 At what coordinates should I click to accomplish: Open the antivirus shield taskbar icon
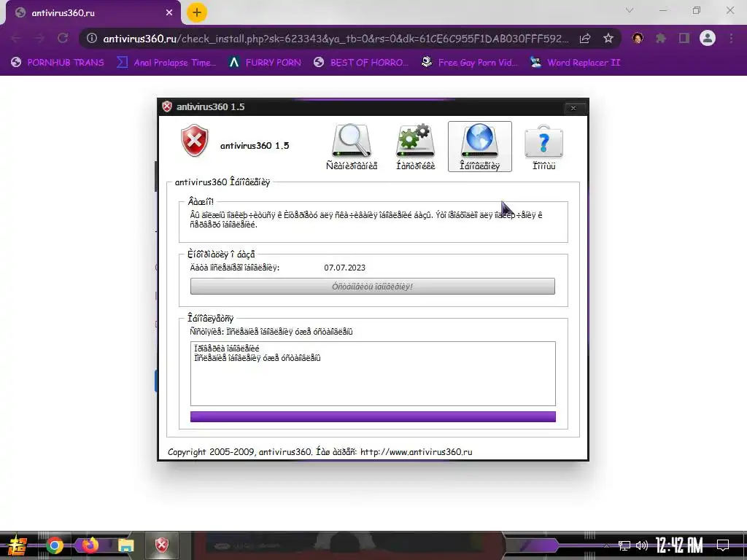(161, 545)
